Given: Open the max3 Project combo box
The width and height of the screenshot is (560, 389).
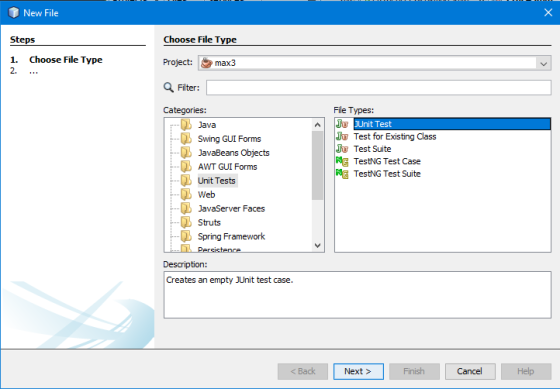Looking at the screenshot, I should (375, 63).
